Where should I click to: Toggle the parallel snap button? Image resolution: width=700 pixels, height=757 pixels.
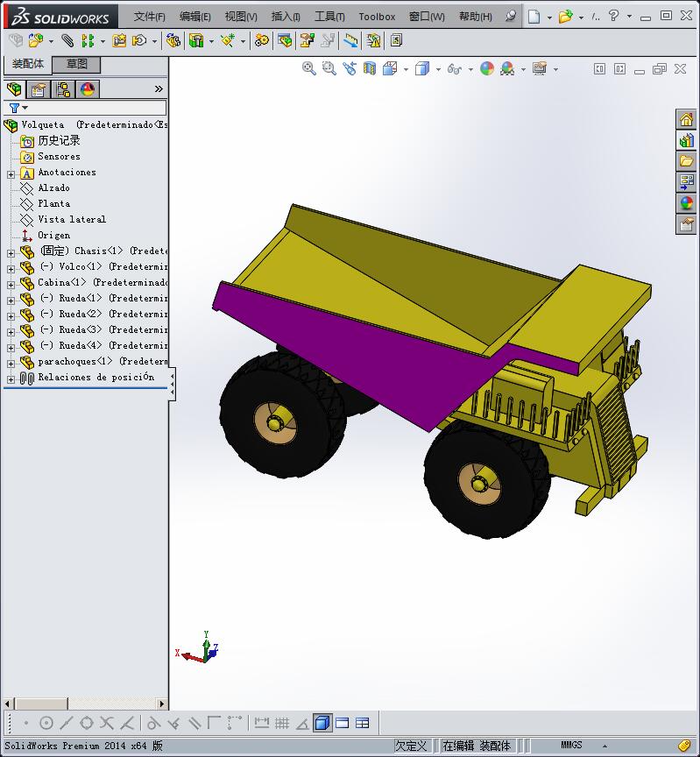(194, 723)
